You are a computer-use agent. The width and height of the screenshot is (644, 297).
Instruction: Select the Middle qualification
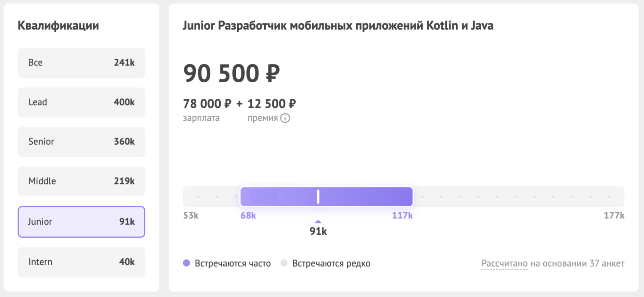pos(81,181)
